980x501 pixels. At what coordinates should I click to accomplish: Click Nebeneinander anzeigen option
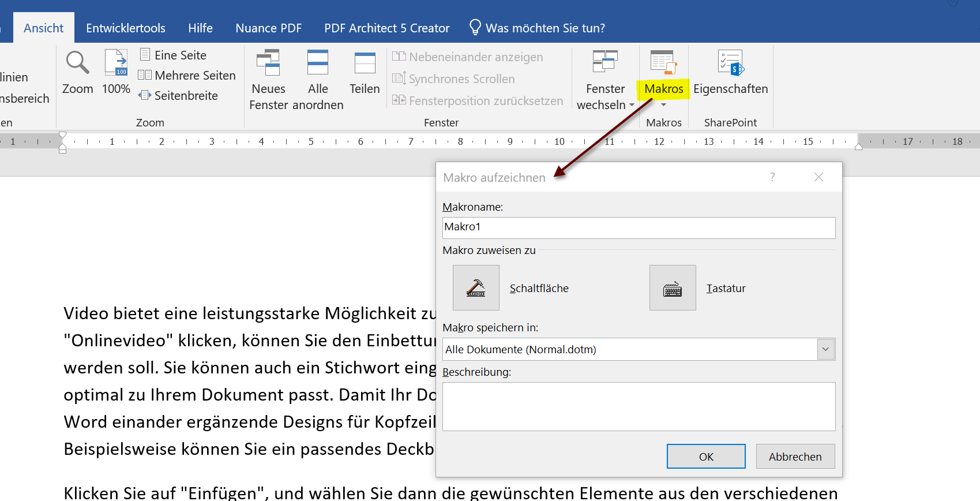[468, 57]
